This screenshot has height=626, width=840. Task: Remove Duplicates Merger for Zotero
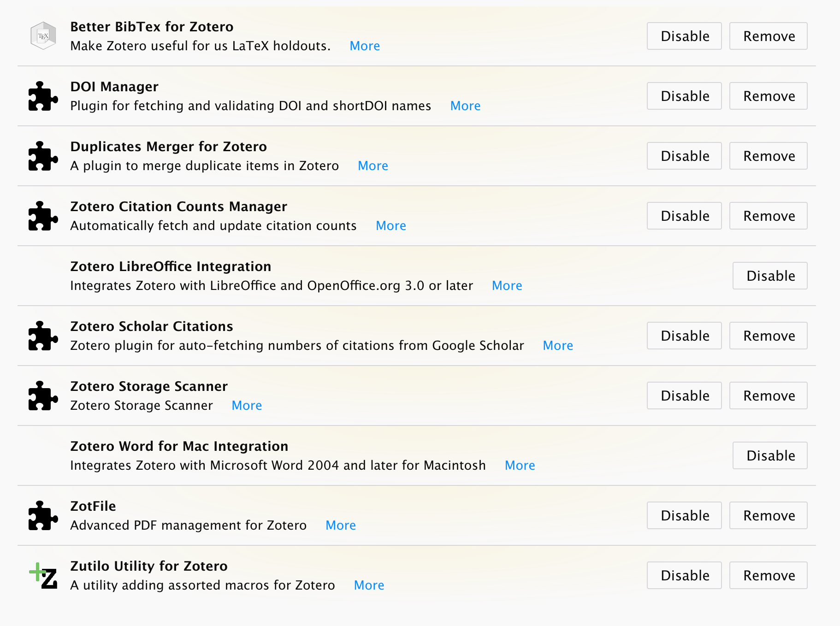tap(769, 156)
